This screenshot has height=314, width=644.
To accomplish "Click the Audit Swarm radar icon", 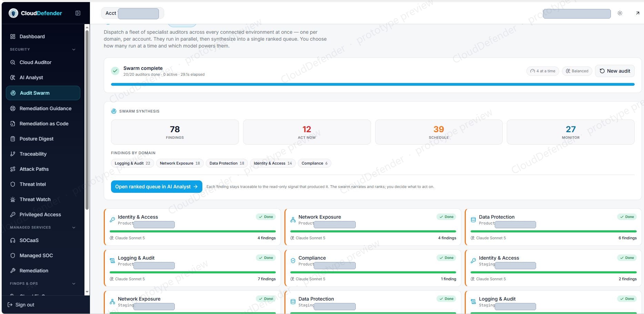I will pos(13,93).
